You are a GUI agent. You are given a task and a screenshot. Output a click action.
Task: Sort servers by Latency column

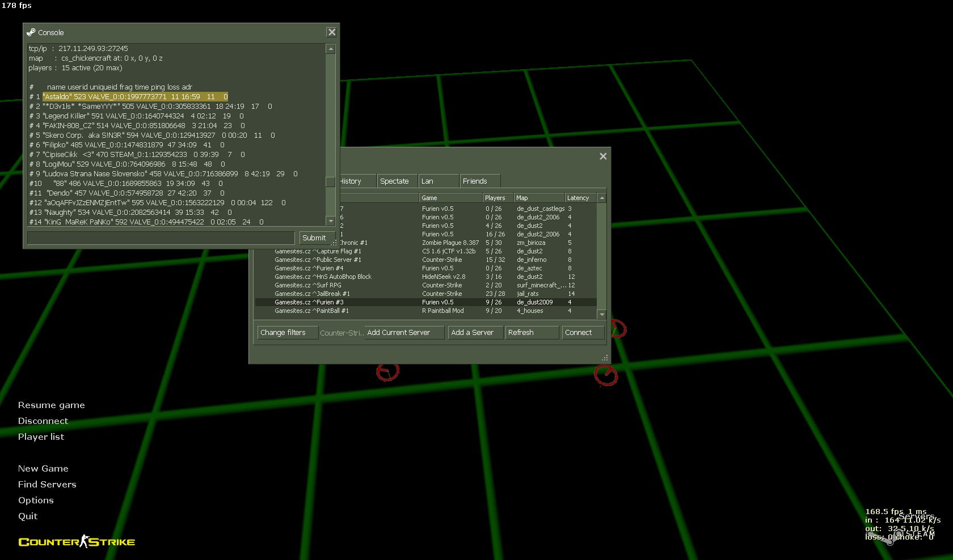581,198
